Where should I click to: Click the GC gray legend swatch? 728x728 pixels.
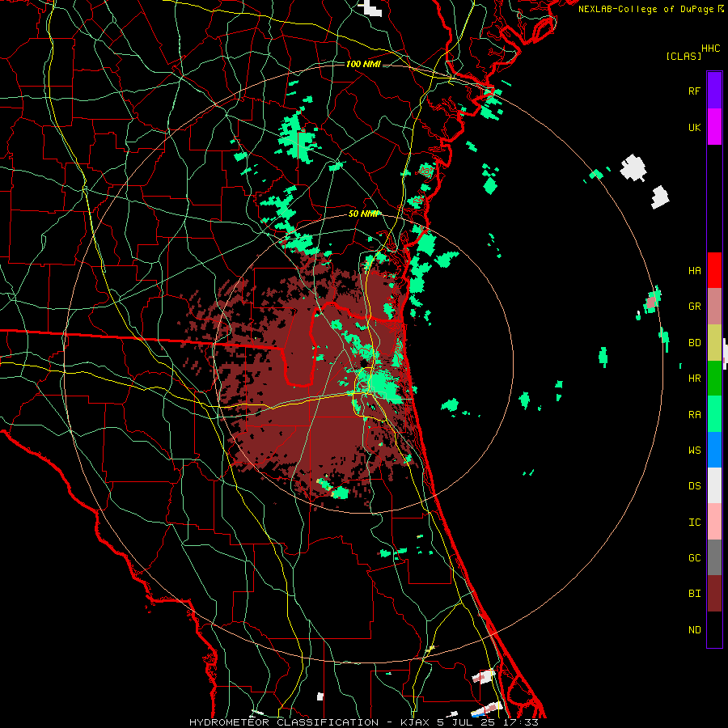(714, 557)
